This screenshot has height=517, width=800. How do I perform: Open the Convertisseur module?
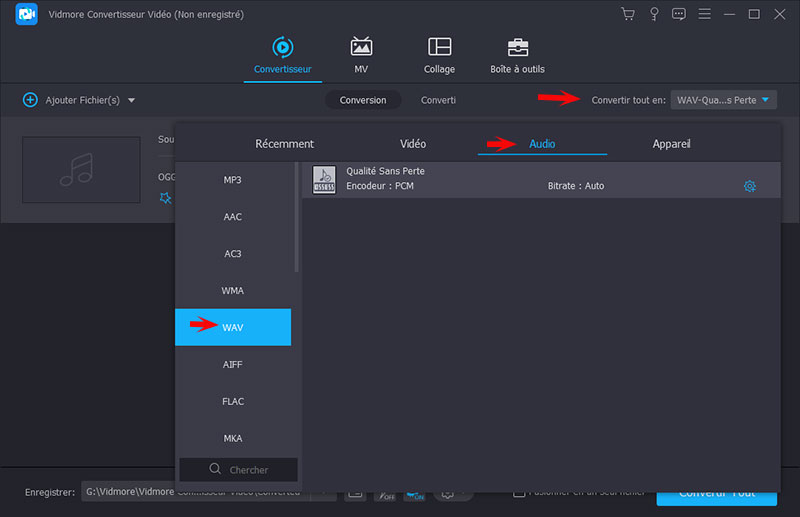(x=282, y=55)
